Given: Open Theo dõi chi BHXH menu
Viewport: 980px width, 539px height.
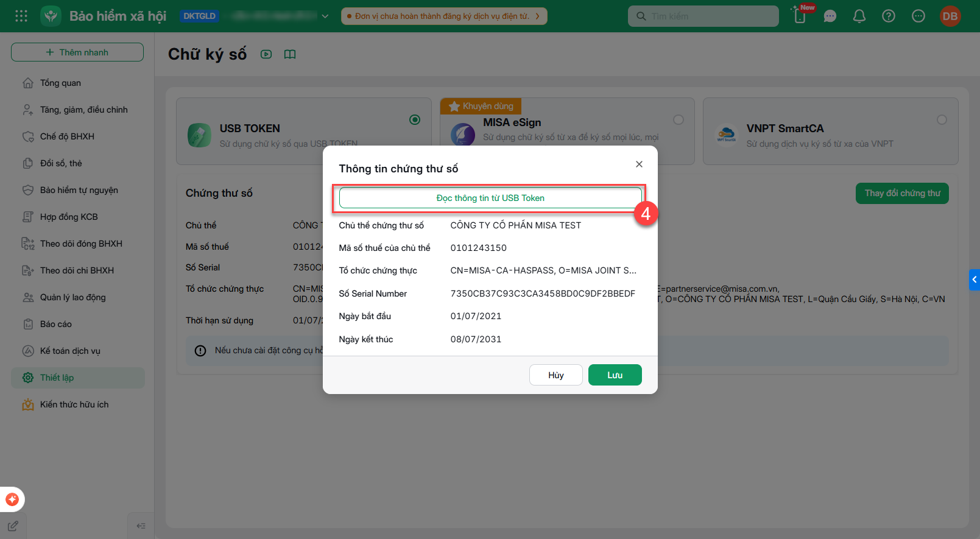Looking at the screenshot, I should click(x=78, y=270).
